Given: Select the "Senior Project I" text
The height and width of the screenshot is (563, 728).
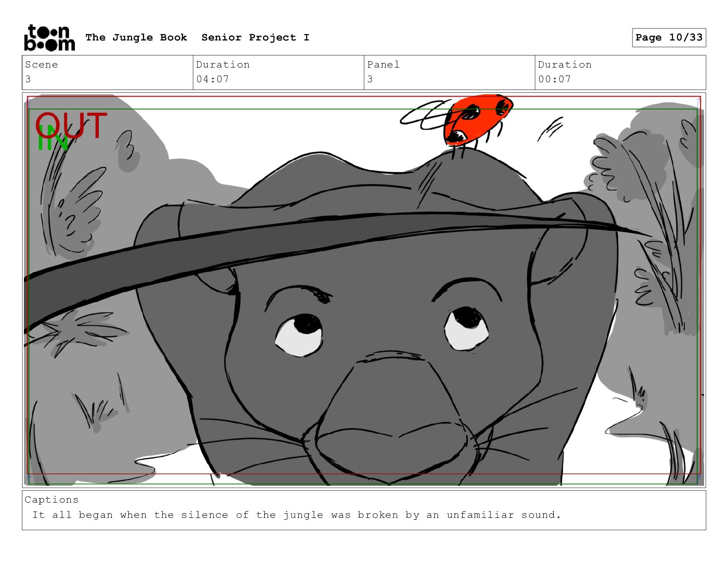Looking at the screenshot, I should [255, 38].
